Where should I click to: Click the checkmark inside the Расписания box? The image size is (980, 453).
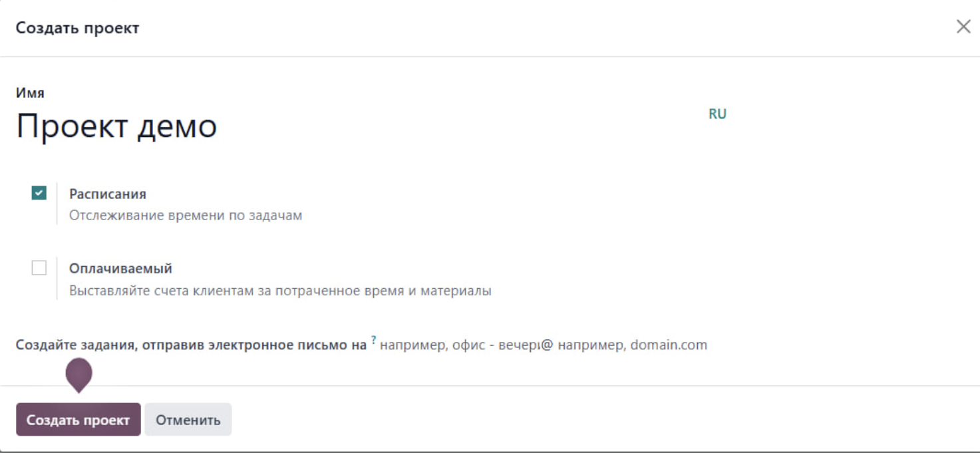pyautogui.click(x=39, y=194)
